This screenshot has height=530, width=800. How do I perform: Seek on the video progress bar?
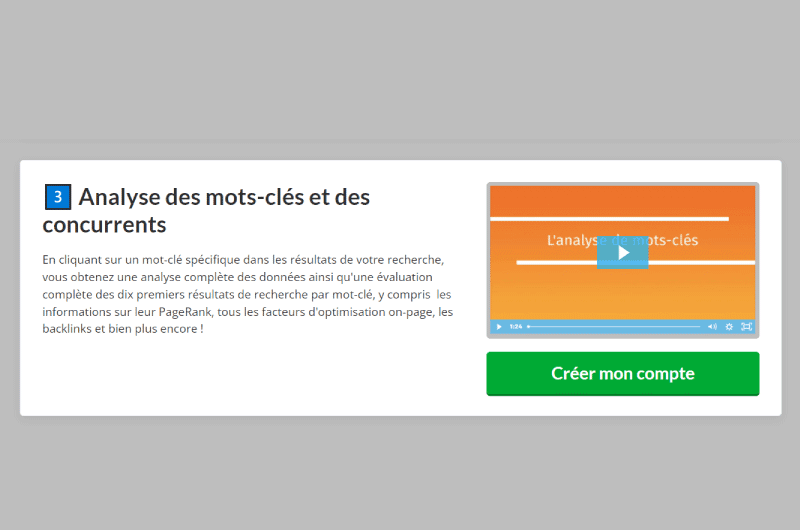[x=614, y=326]
